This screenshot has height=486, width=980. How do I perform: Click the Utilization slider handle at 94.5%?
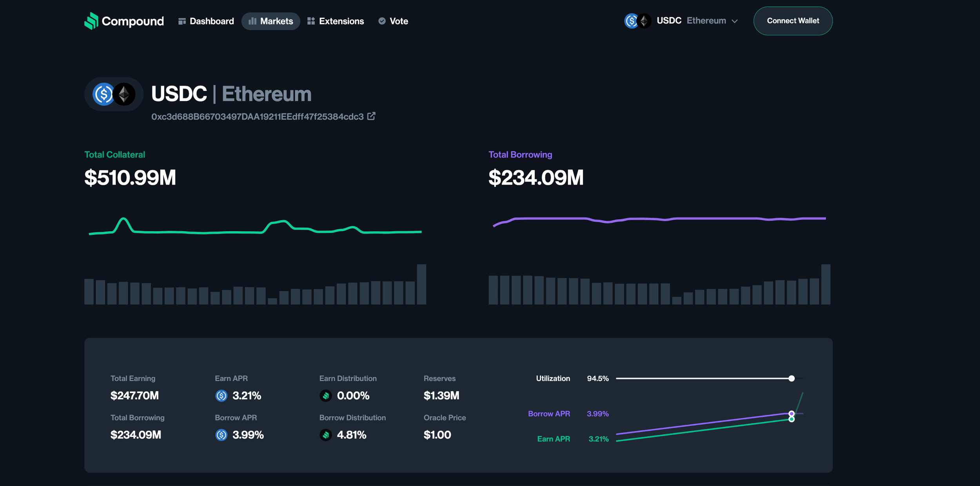(791, 378)
